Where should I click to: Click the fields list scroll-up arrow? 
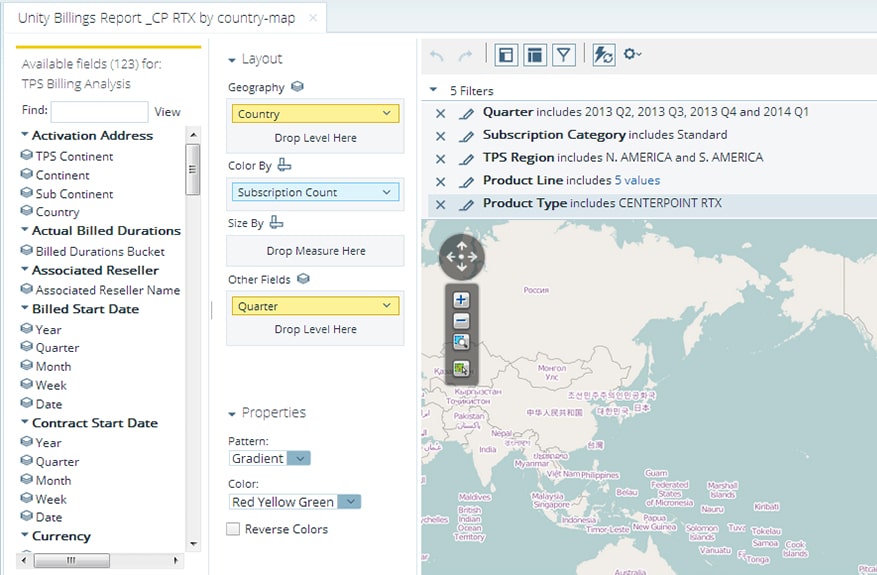(x=193, y=135)
